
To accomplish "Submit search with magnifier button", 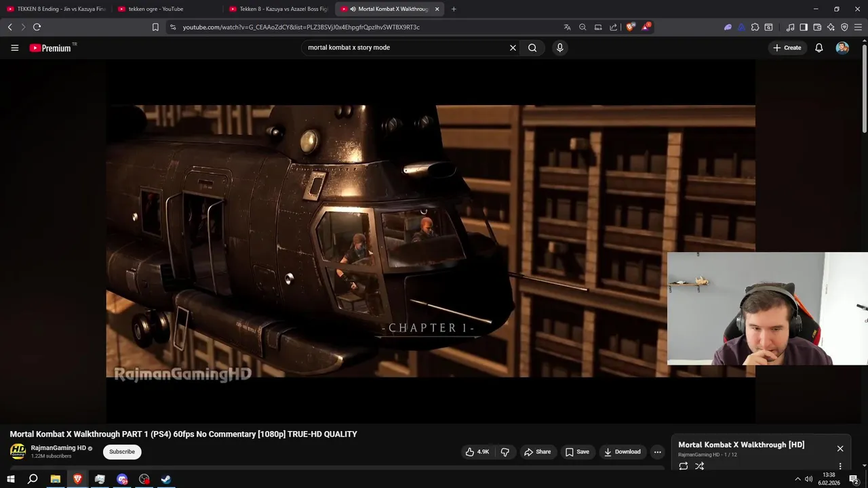I will click(x=532, y=47).
